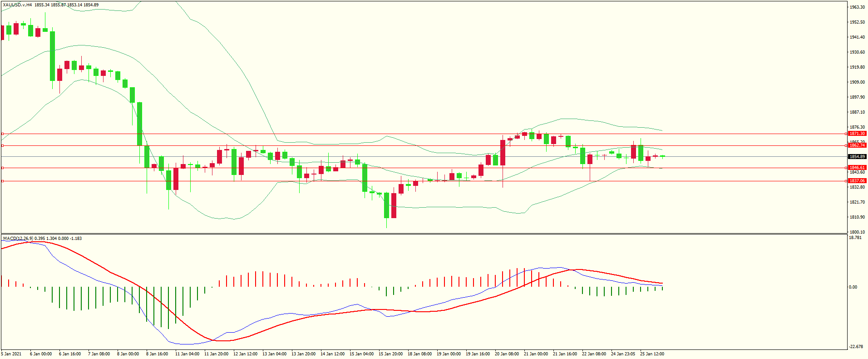Click the 1832.80 price axis value
The width and height of the screenshot is (868, 359).
(x=857, y=187)
